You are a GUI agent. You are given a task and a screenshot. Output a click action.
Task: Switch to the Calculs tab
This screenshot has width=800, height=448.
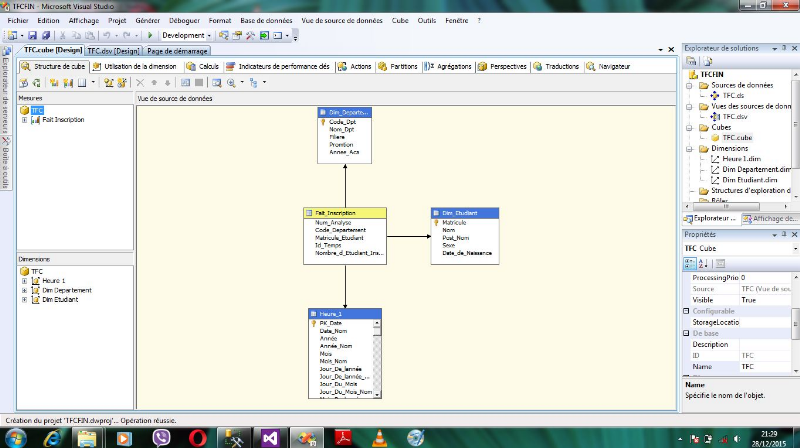(204, 66)
